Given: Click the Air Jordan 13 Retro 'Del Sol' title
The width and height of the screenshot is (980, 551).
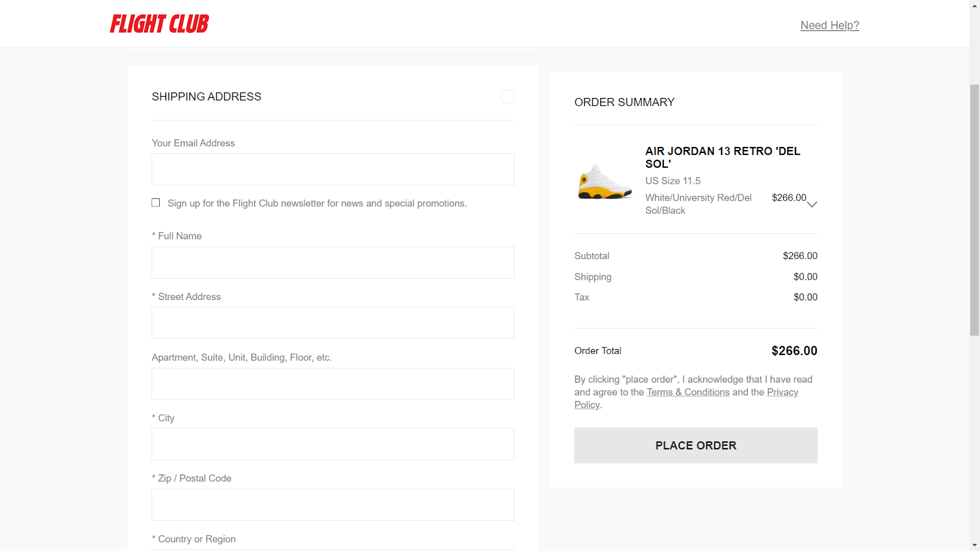Looking at the screenshot, I should (x=723, y=157).
